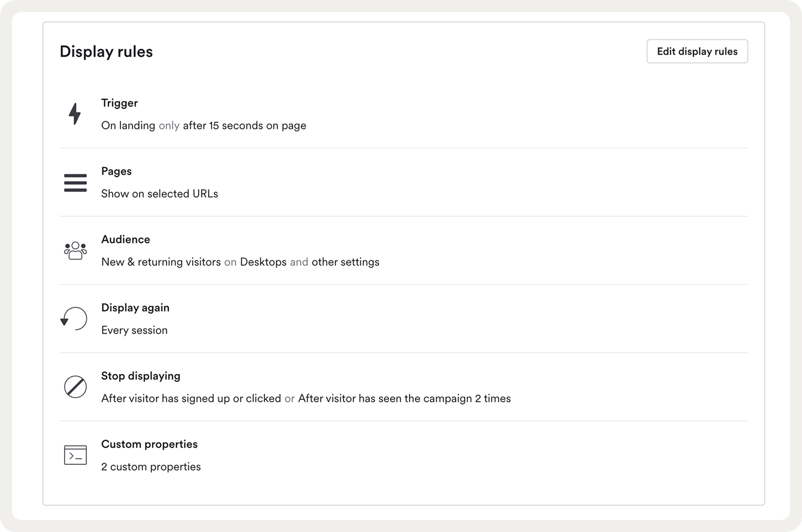802x532 pixels.
Task: Click the "Every session" text
Action: pyautogui.click(x=134, y=331)
